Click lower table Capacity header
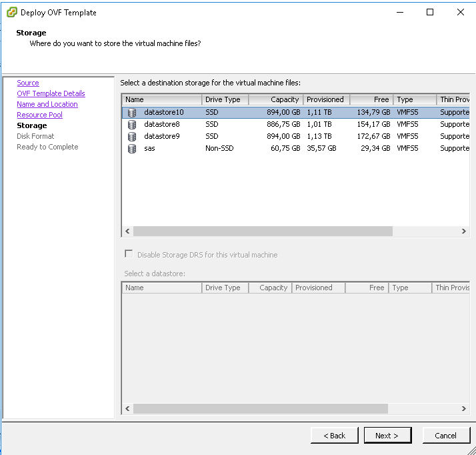The image size is (476, 455). tap(270, 288)
